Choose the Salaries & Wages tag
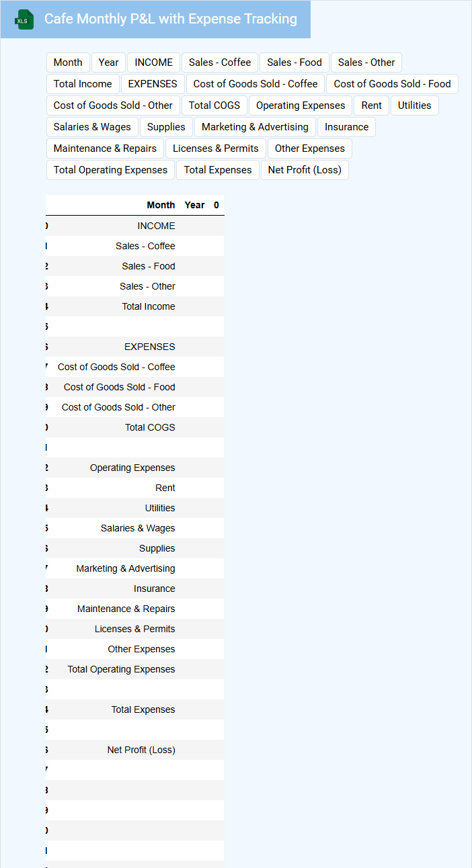 (92, 127)
